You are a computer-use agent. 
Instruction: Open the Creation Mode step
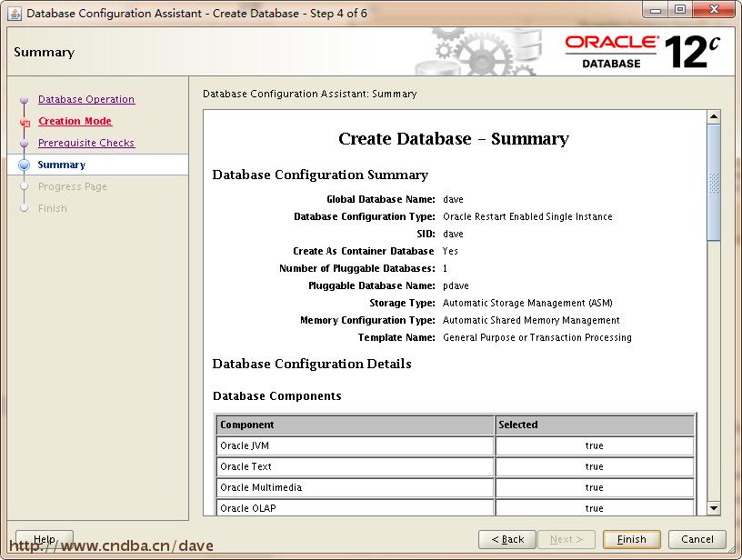(75, 121)
